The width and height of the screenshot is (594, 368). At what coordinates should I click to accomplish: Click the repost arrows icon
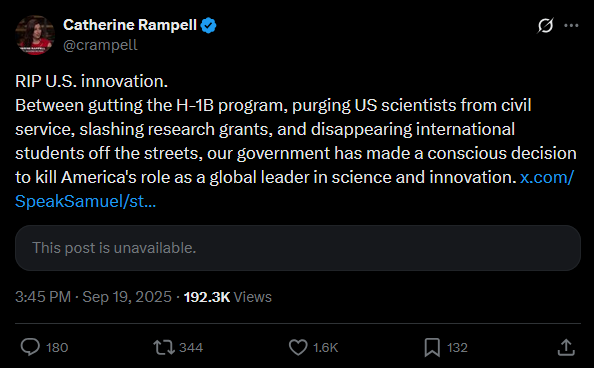pyautogui.click(x=164, y=347)
